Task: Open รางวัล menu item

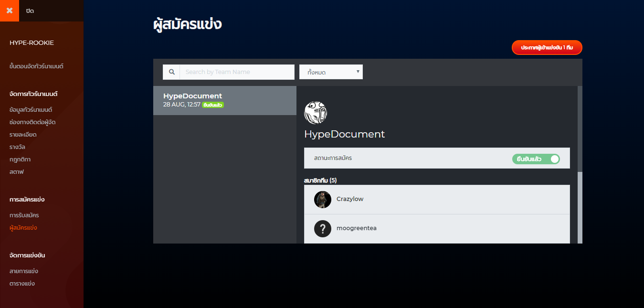Action: coord(17,147)
